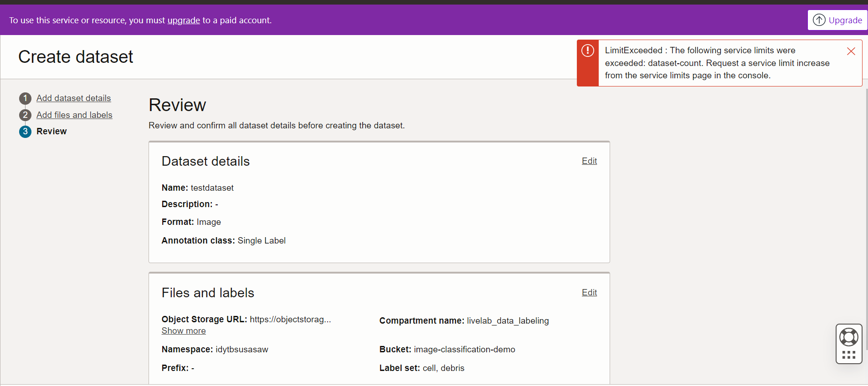Click the Review section heading
Screen dimensions: 868x386
(x=177, y=105)
